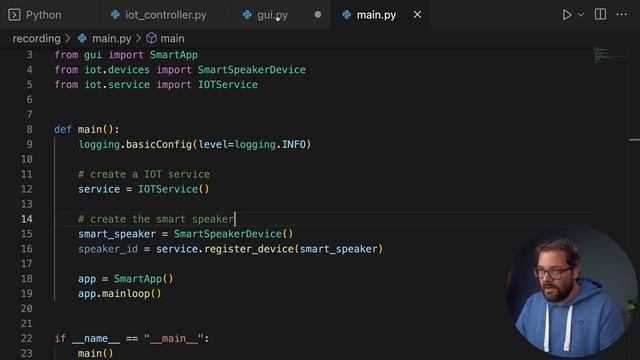640x360 pixels.
Task: Click 'logging.INFO' level argument
Action: click(270, 144)
